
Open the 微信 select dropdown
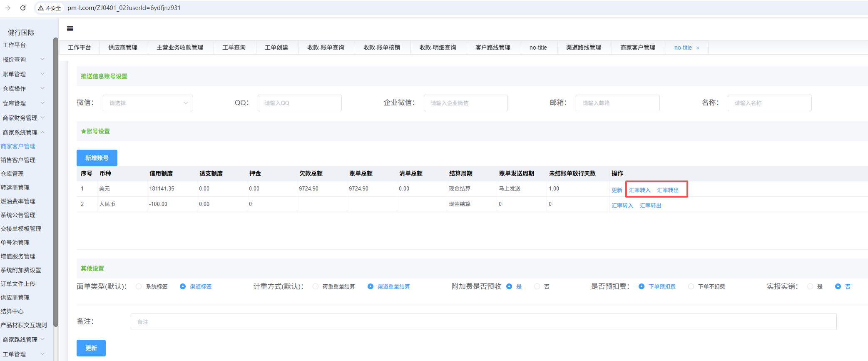[x=148, y=103]
